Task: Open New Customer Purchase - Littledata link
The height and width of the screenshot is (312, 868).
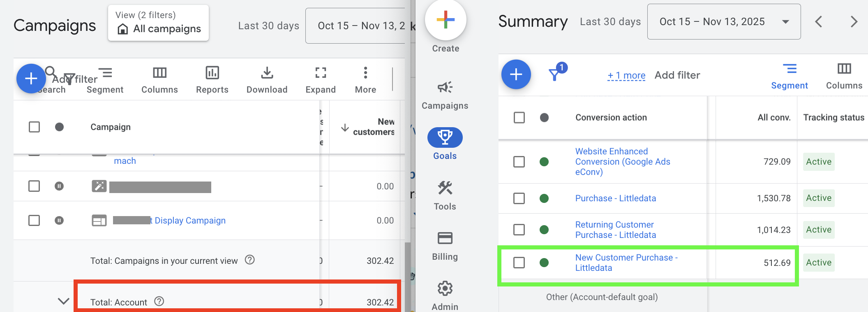Action: pos(626,263)
